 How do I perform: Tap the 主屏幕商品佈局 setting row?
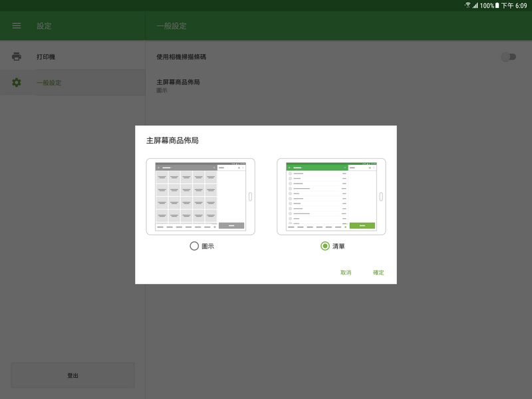[x=178, y=85]
